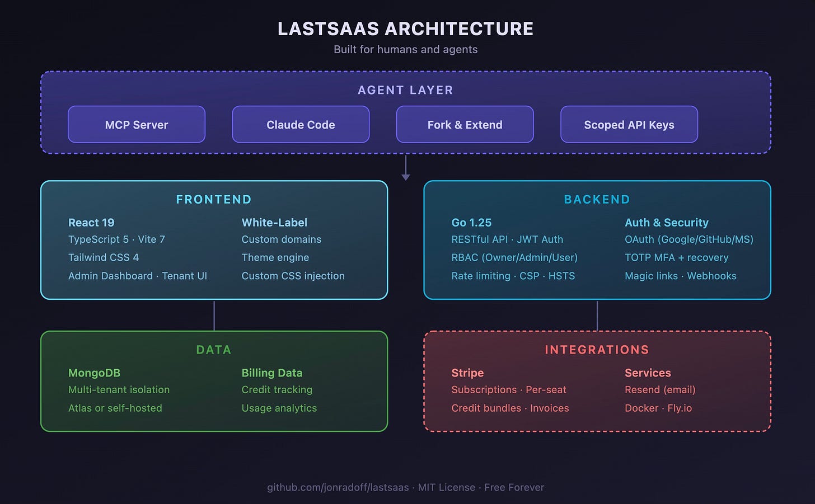Click 'Docker · Fly.io' text

click(658, 408)
